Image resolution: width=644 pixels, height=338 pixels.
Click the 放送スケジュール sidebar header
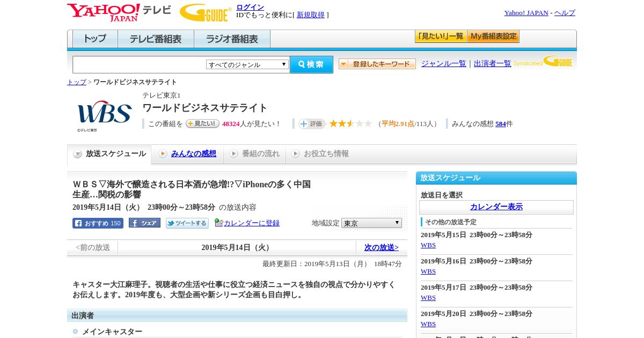click(x=496, y=178)
